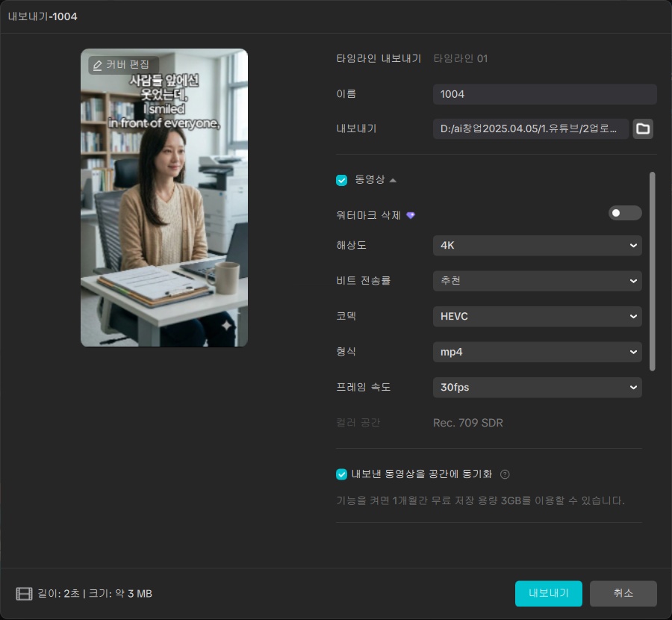Click the cover preview thumbnail
Image resolution: width=672 pixels, height=620 pixels.
pos(164,197)
